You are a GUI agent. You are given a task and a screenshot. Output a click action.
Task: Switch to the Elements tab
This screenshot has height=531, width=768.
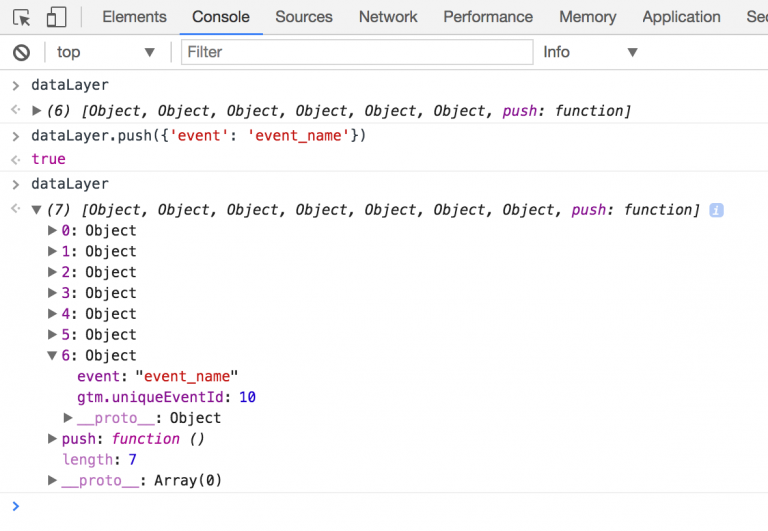[x=134, y=17]
